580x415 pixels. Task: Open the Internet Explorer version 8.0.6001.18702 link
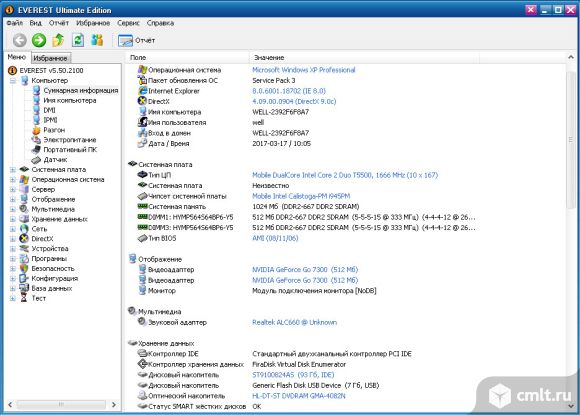click(x=289, y=91)
